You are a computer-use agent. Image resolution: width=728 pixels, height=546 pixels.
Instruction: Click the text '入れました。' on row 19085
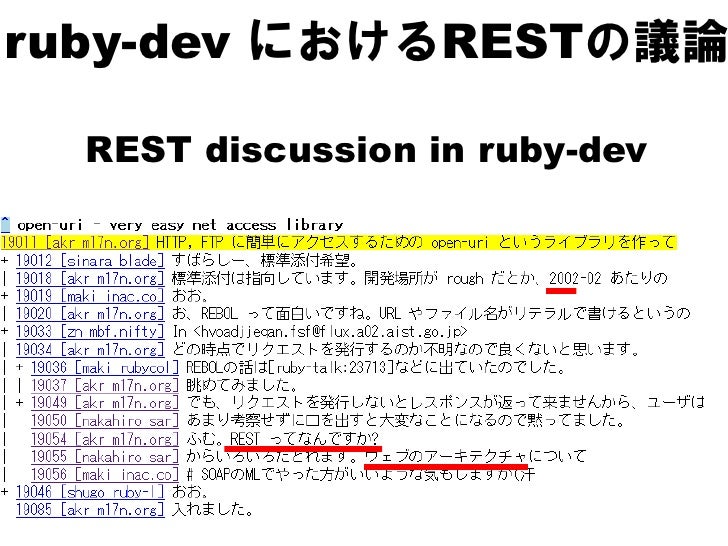(213, 510)
